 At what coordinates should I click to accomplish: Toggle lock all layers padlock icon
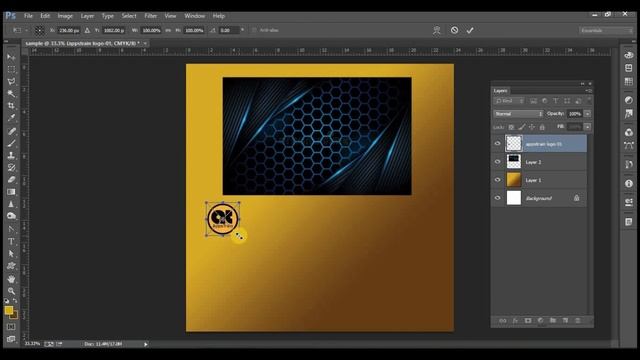pyautogui.click(x=542, y=127)
